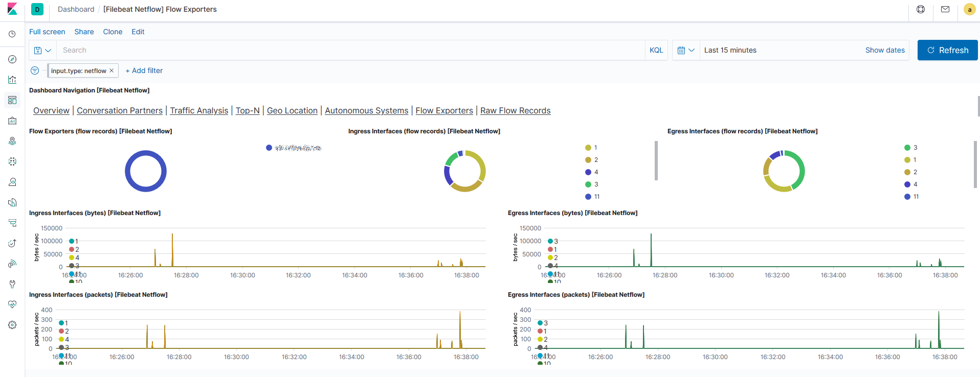This screenshot has height=377, width=980.
Task: Open Flow Exporters navigation link
Action: [444, 110]
